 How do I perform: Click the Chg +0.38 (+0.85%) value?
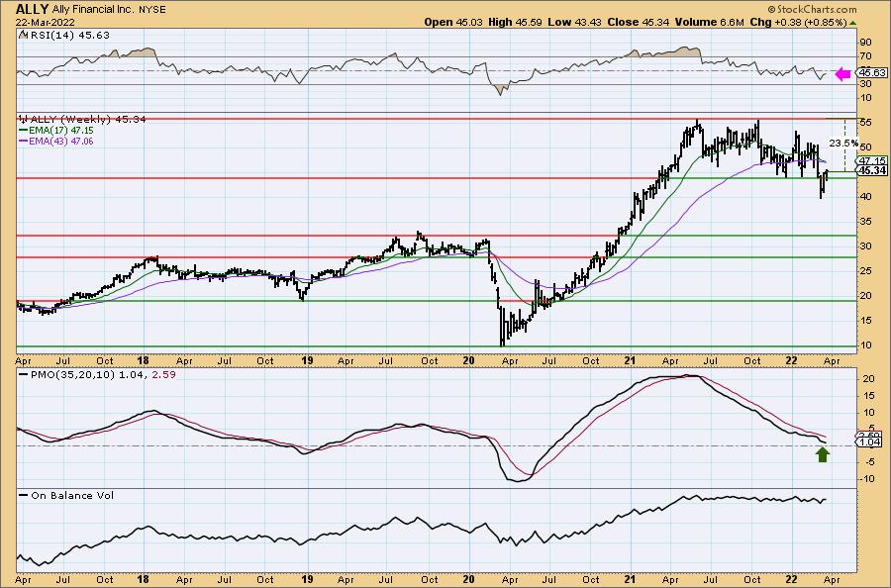798,22
